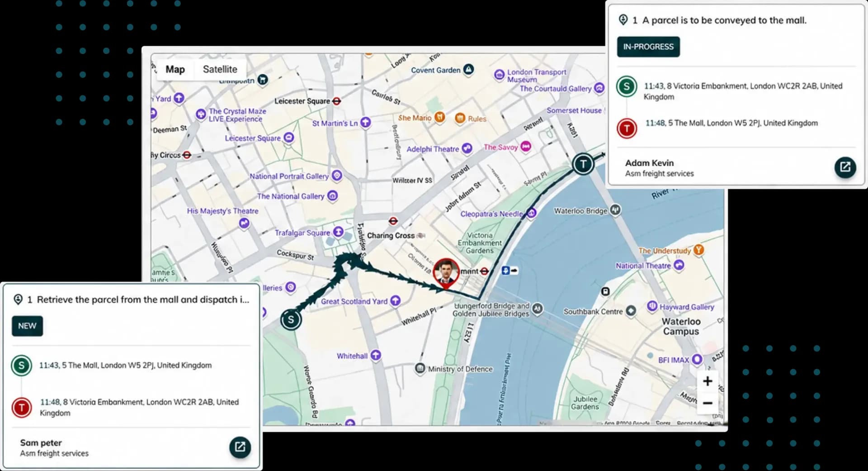Click location pin icon beside 'A parcel is to be conveyed'
Screen dimensions: 868x471
coord(623,19)
